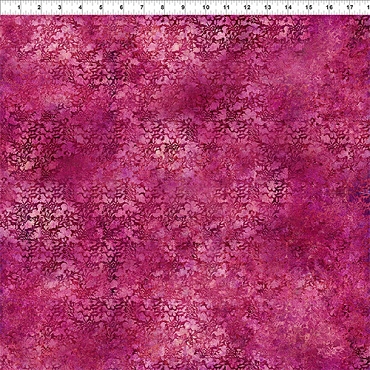Click the 12 inch ruler label
370x370 pixels.
[247, 7]
